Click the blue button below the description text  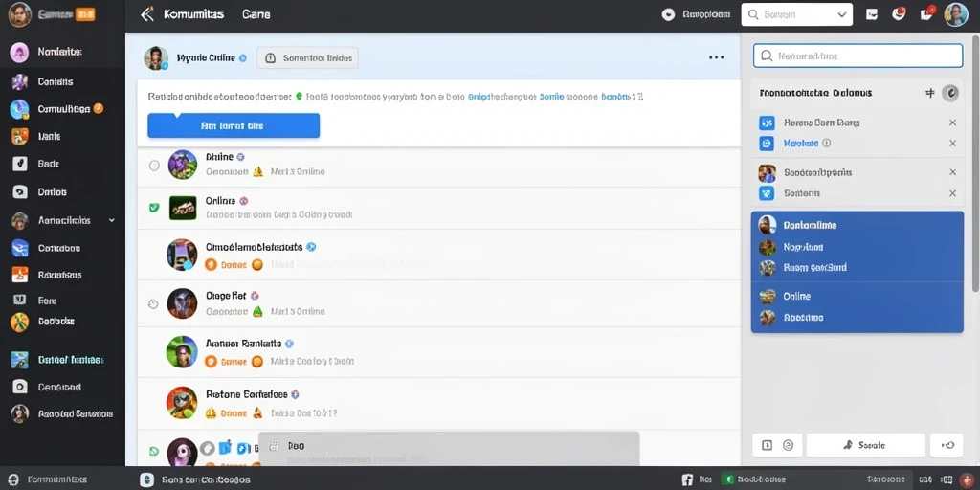coord(234,125)
